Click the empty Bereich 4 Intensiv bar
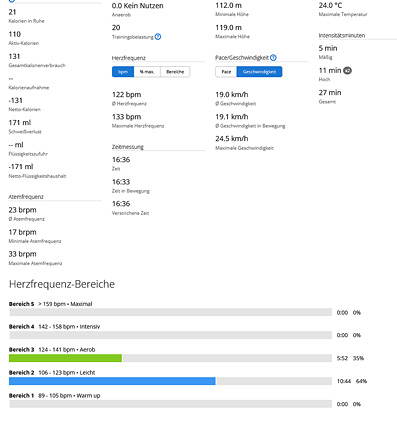Viewport: 397px width, 433px height. tap(171, 335)
